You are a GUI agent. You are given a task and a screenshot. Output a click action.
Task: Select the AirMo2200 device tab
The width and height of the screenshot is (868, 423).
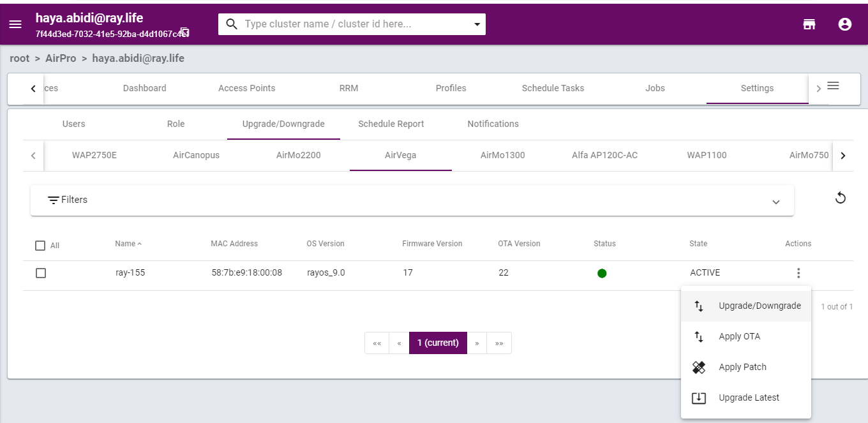click(x=299, y=155)
